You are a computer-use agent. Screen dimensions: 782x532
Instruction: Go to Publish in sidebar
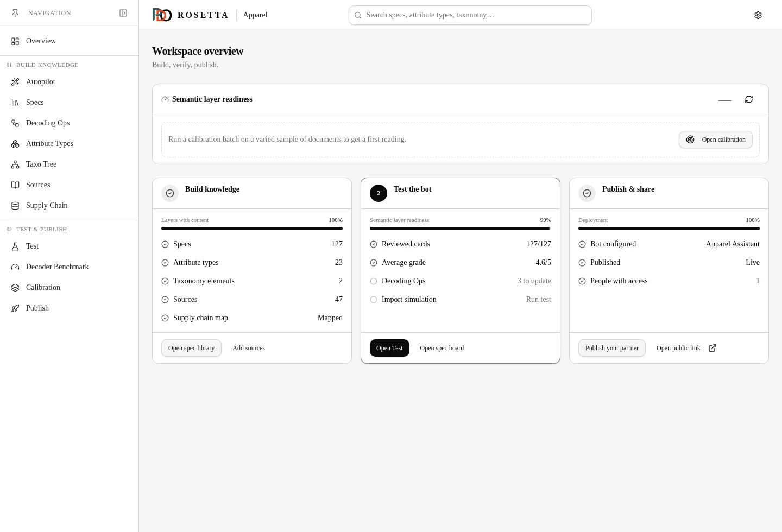coord(70,308)
